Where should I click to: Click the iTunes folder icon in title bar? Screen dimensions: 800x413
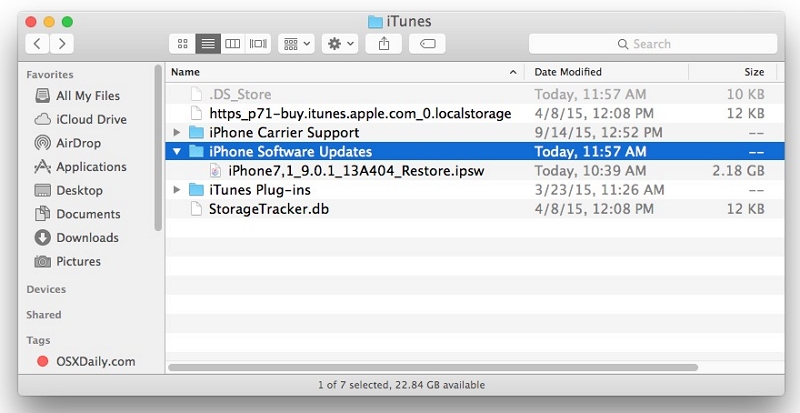click(375, 21)
